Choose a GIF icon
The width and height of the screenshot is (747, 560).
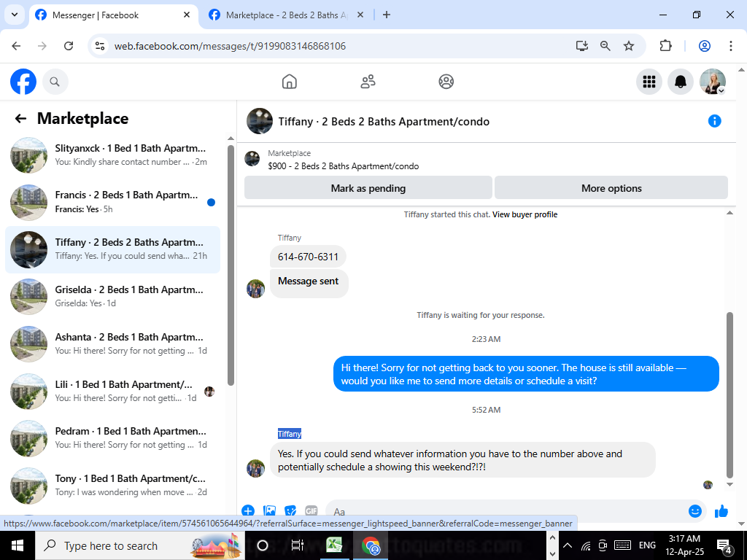311,511
